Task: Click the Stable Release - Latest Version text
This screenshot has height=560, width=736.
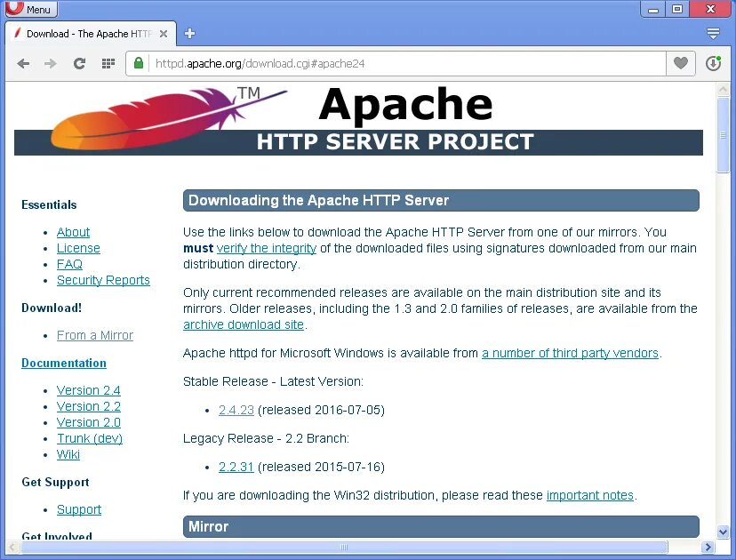Action: pos(273,381)
